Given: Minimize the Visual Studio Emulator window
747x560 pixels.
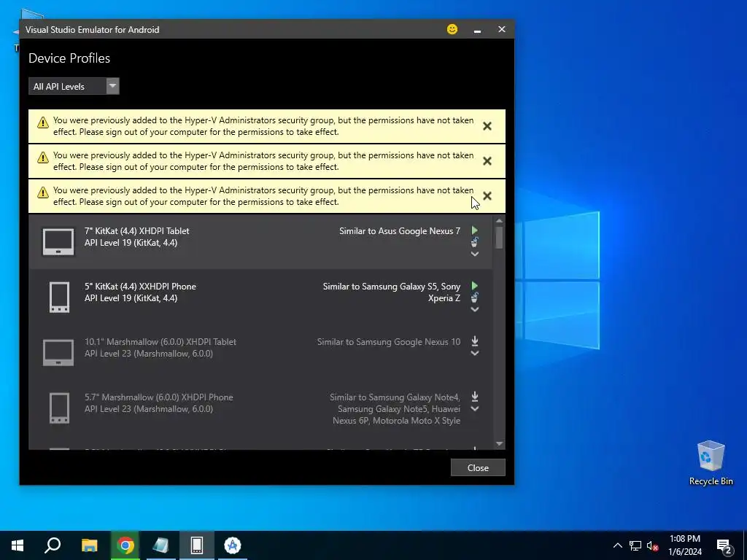Looking at the screenshot, I should click(x=477, y=29).
